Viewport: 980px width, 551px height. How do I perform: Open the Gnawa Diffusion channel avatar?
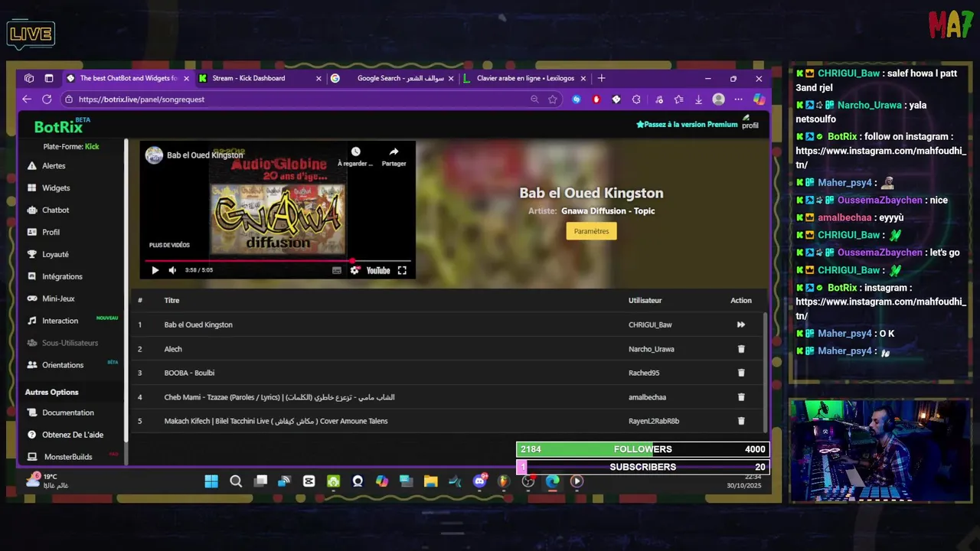(x=154, y=155)
